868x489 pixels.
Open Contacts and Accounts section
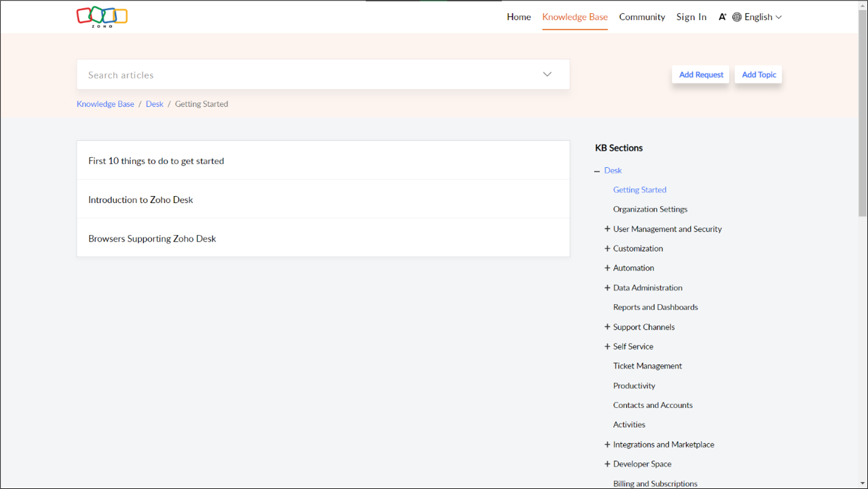click(653, 405)
